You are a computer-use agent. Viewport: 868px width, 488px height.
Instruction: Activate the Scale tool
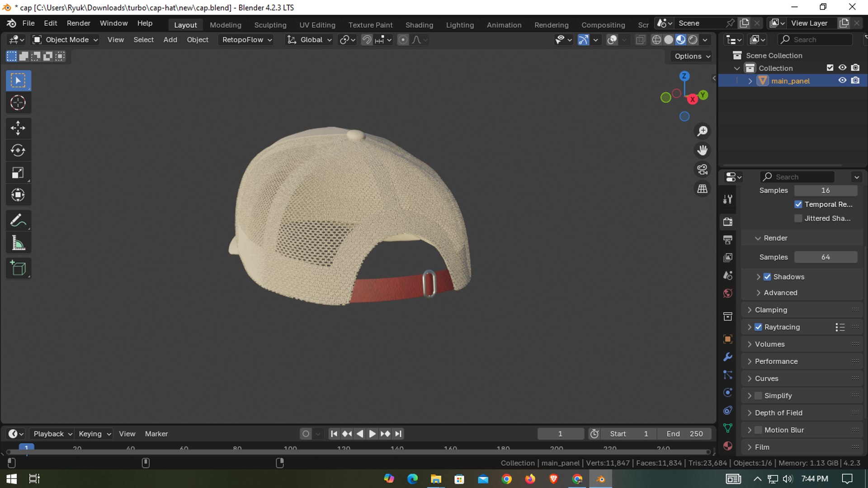(18, 173)
